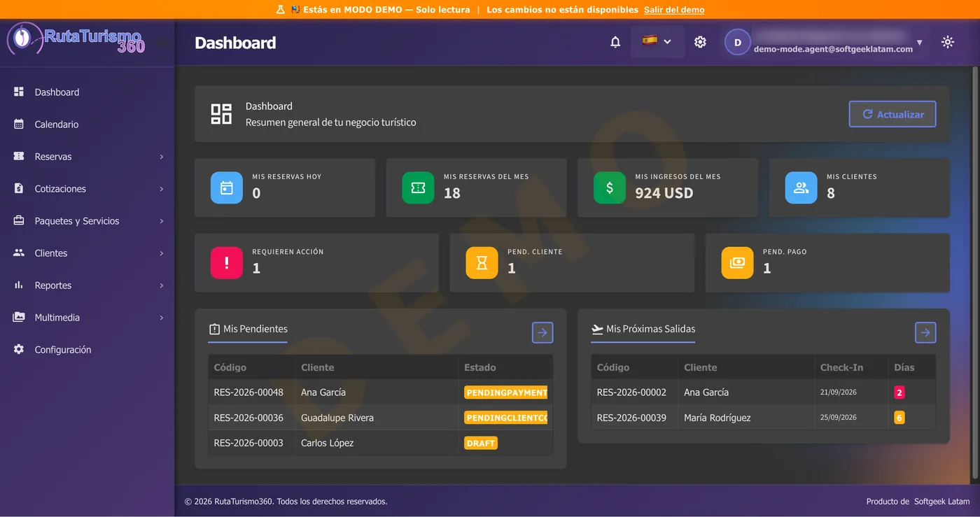Click the PENDINGCLIENTC status badge for Guadalupe Rivera
Image resolution: width=980 pixels, height=517 pixels.
[505, 418]
